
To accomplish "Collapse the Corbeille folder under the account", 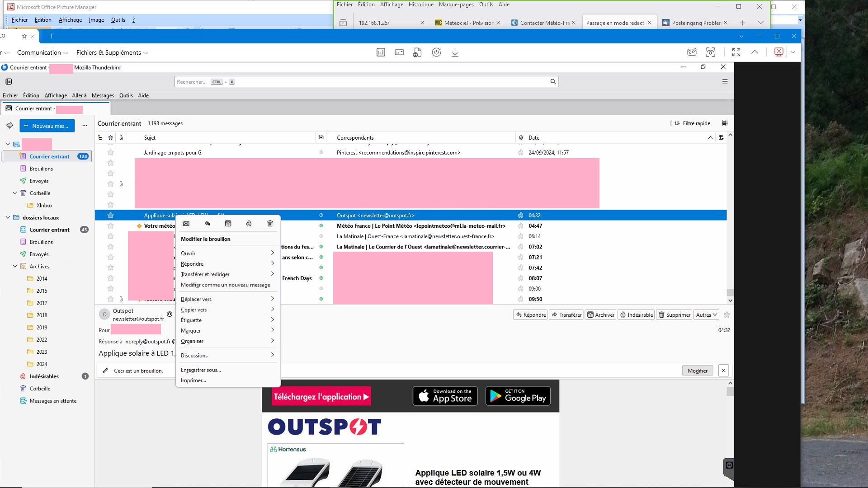I will tap(15, 193).
